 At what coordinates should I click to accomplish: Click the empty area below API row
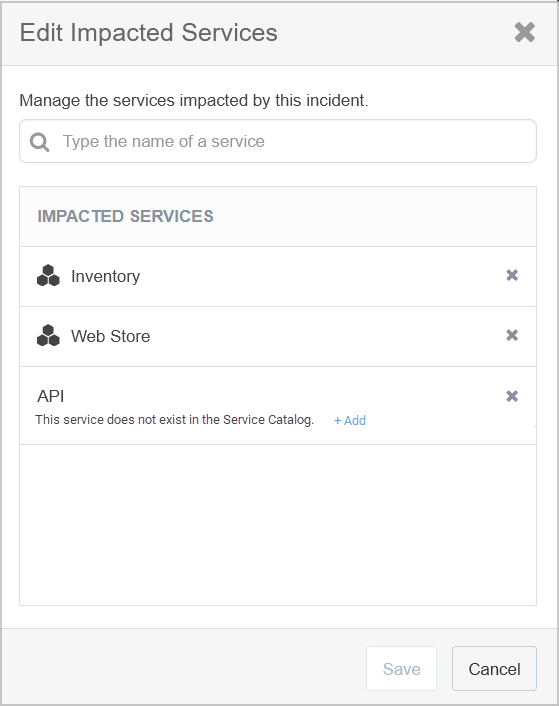point(278,525)
